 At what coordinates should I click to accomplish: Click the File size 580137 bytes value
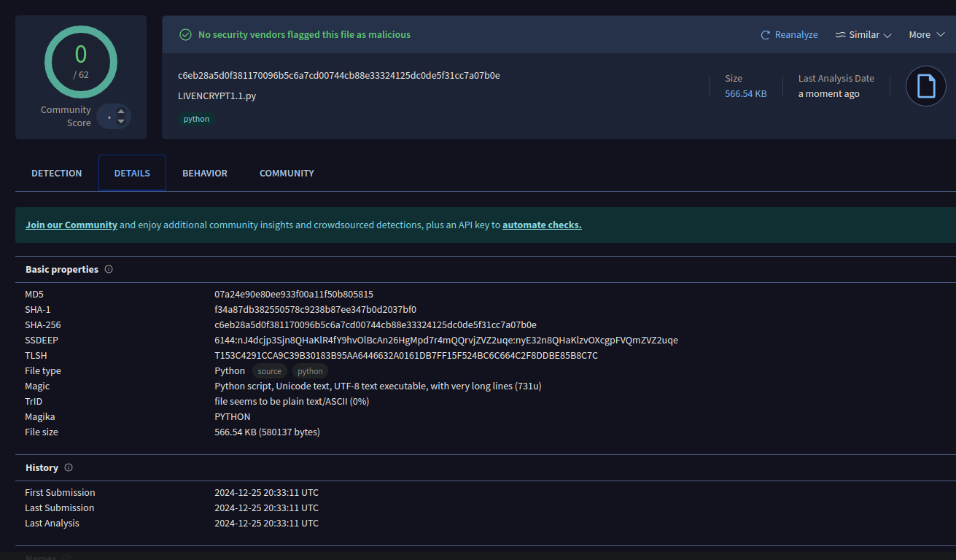(x=267, y=432)
